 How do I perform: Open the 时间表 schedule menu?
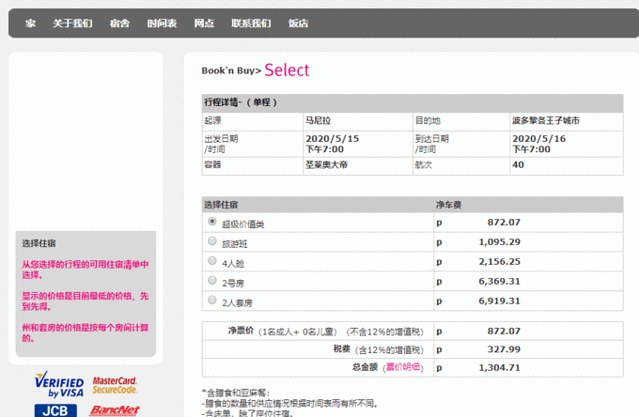(162, 23)
